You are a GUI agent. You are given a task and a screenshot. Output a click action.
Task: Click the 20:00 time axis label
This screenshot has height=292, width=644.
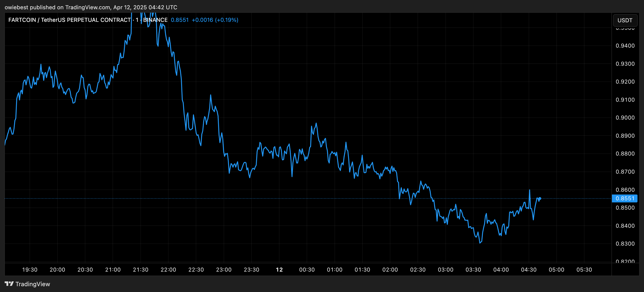tap(57, 269)
